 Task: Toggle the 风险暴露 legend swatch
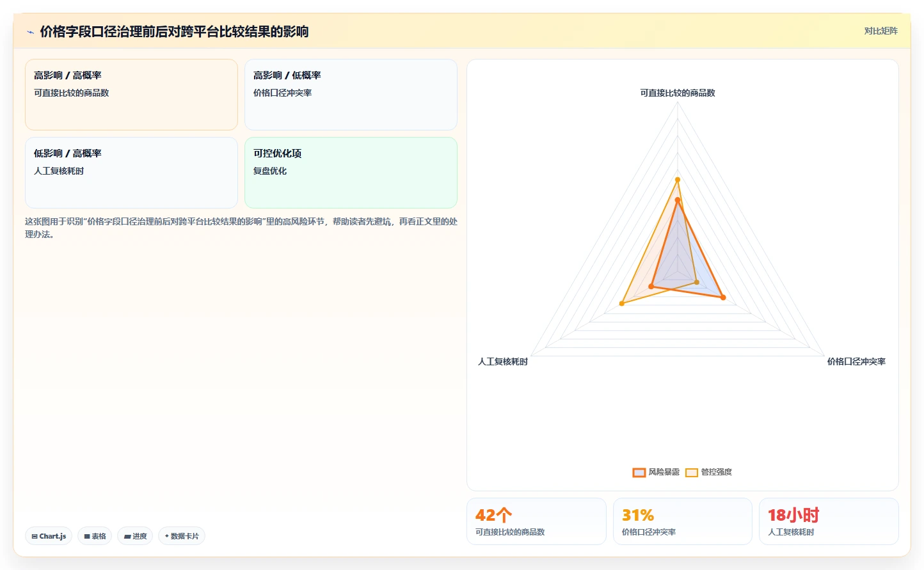[639, 473]
